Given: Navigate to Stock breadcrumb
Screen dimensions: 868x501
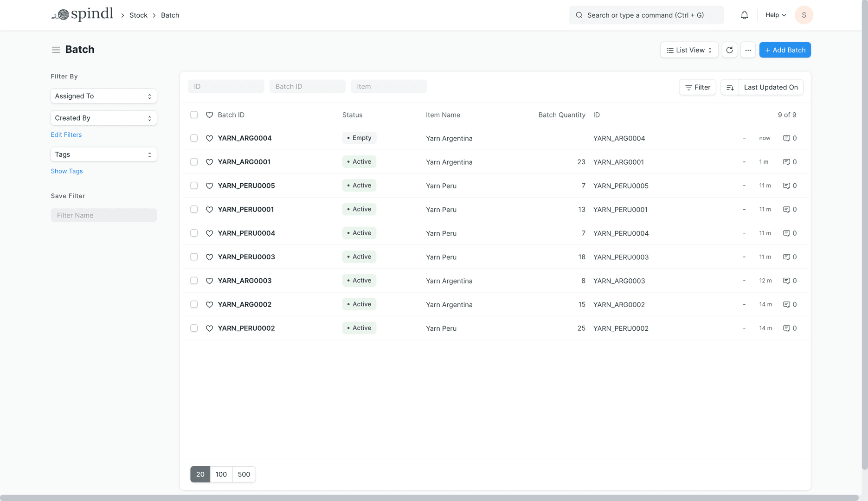Looking at the screenshot, I should click(x=138, y=15).
